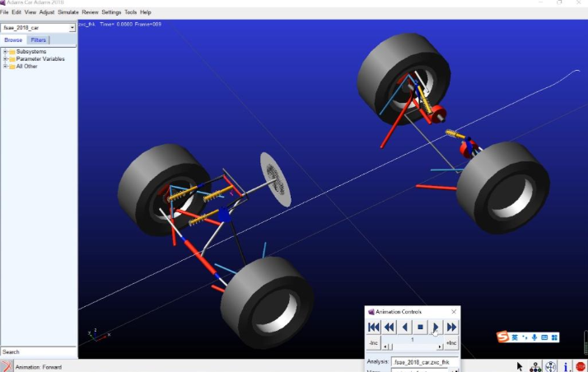
Task: Expand the Parameter Variables tree node
Action: 5,59
